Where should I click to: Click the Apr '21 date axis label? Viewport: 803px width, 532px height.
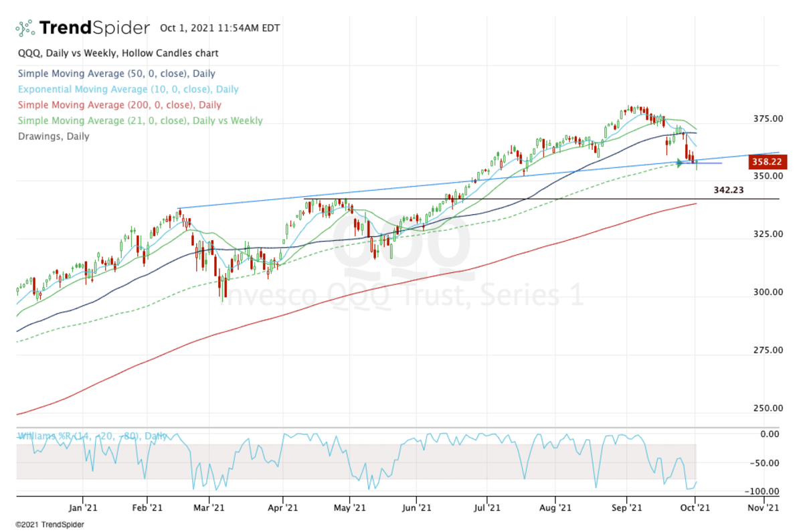282,508
